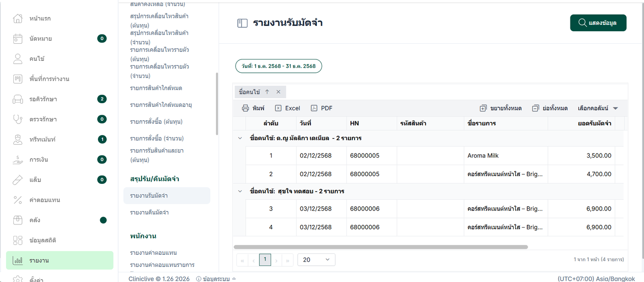644x282 pixels.
Task: Click the date range filter chip
Action: [279, 66]
